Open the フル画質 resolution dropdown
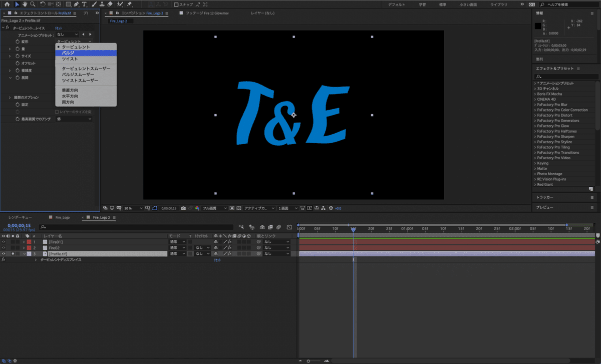This screenshot has height=364, width=601. (x=214, y=208)
